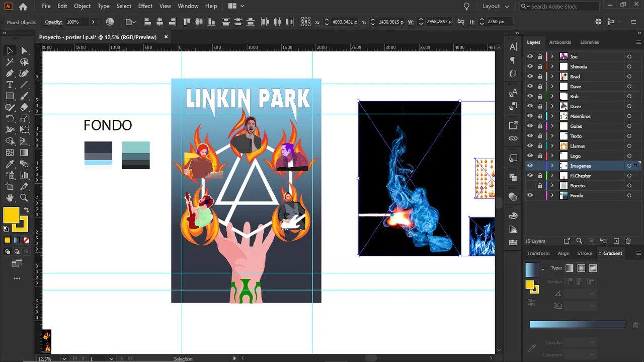Select the Column Graph tool
This screenshot has height=362, width=644.
click(x=24, y=175)
